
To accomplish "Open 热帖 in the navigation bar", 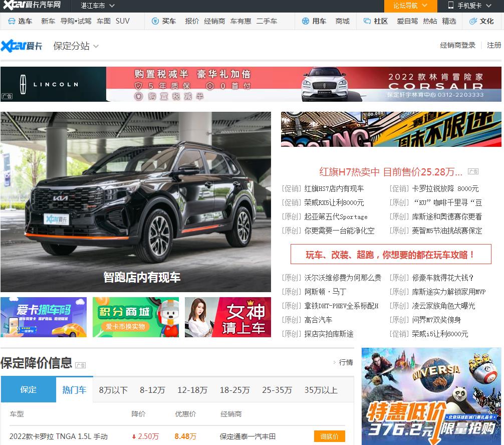I will 430,21.
